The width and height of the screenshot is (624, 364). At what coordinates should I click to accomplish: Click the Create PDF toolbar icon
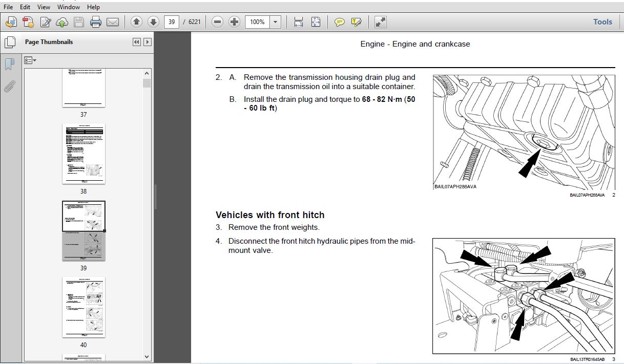pyautogui.click(x=11, y=22)
